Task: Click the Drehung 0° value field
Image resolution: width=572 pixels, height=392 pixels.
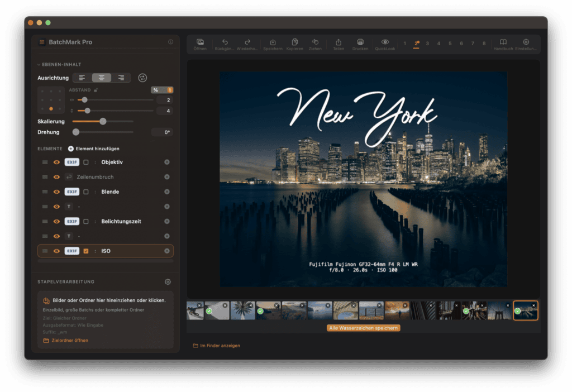Action: [x=163, y=132]
